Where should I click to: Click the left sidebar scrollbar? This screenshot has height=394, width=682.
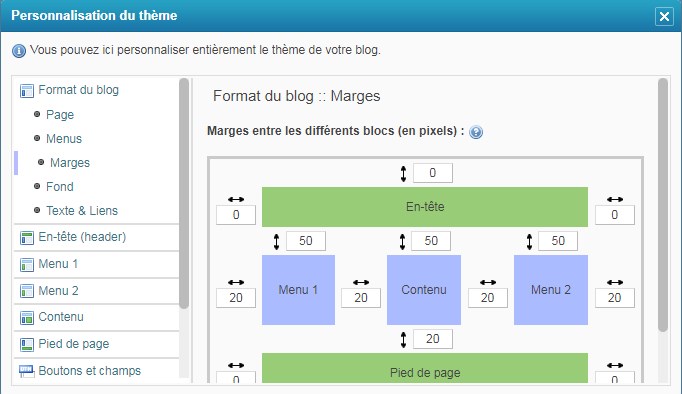coord(184,194)
